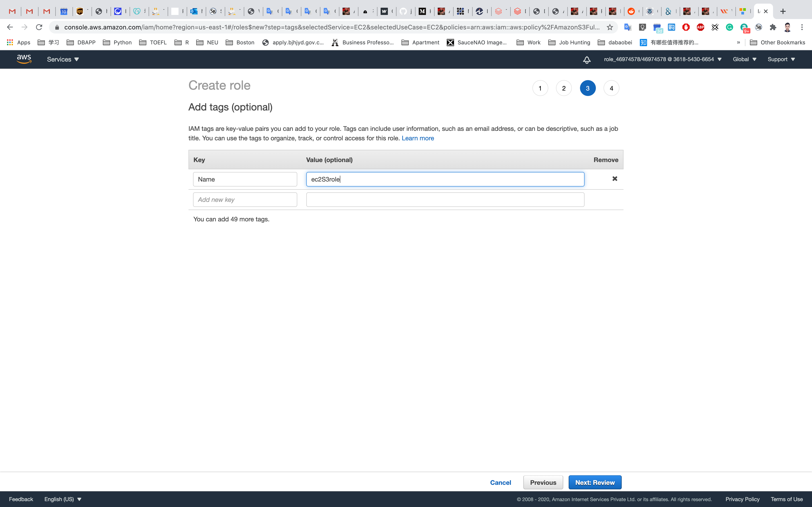The height and width of the screenshot is (507, 812).
Task: Go to step 2 of wizard
Action: coord(564,88)
